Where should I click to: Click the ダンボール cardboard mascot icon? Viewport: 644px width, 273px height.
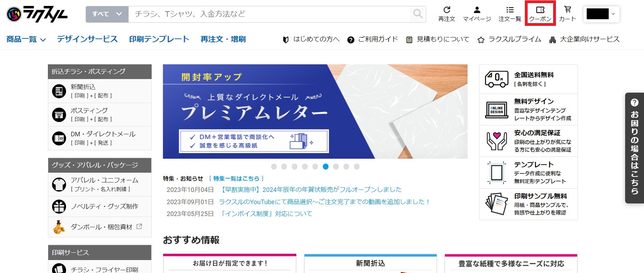point(59,227)
